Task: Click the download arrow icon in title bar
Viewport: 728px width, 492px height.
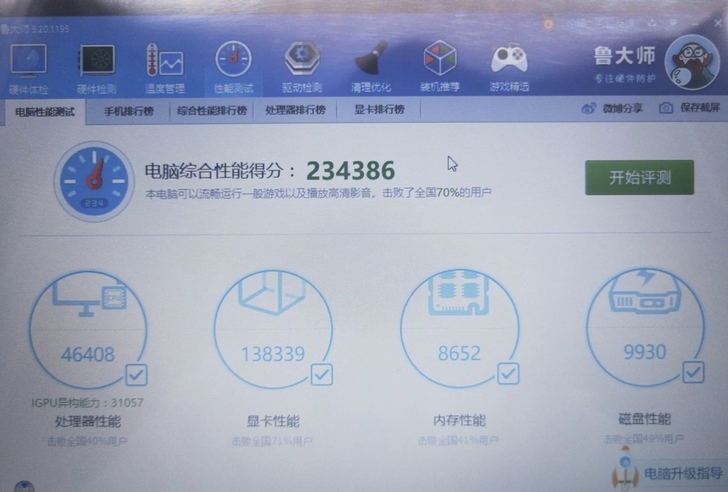Action: pos(652,22)
